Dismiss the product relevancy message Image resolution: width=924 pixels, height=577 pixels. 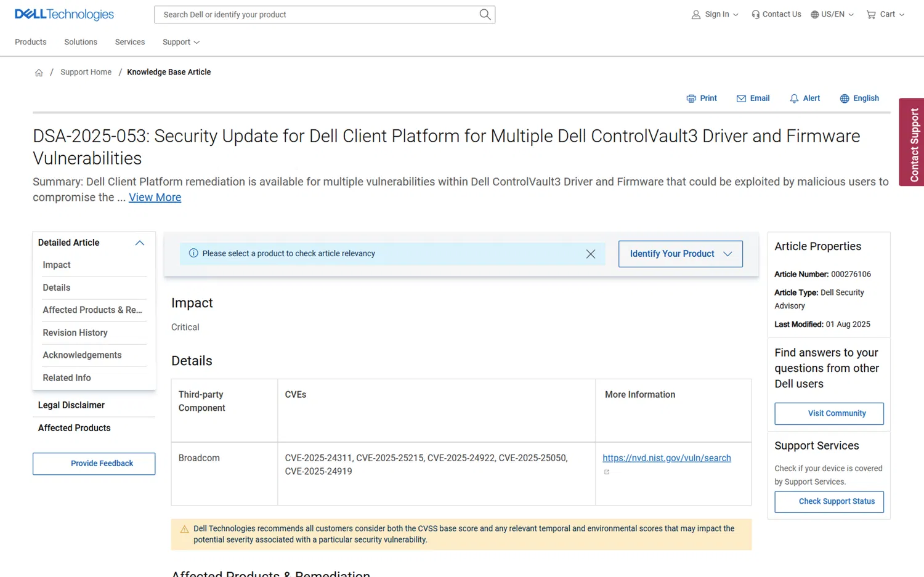[591, 254]
